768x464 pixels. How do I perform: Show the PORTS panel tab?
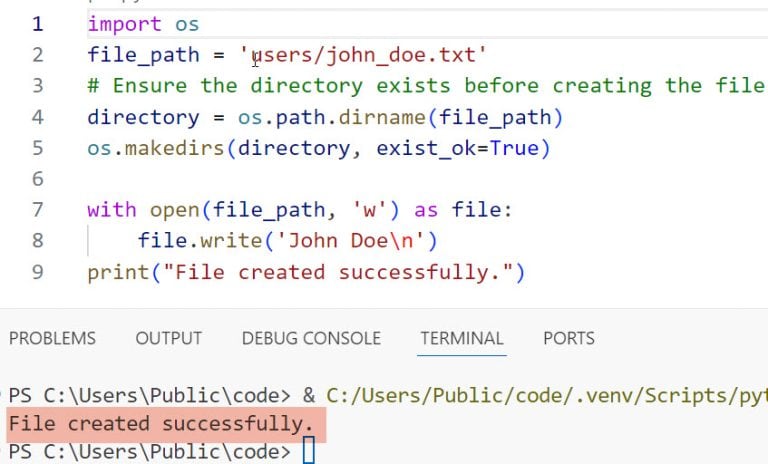pyautogui.click(x=569, y=338)
